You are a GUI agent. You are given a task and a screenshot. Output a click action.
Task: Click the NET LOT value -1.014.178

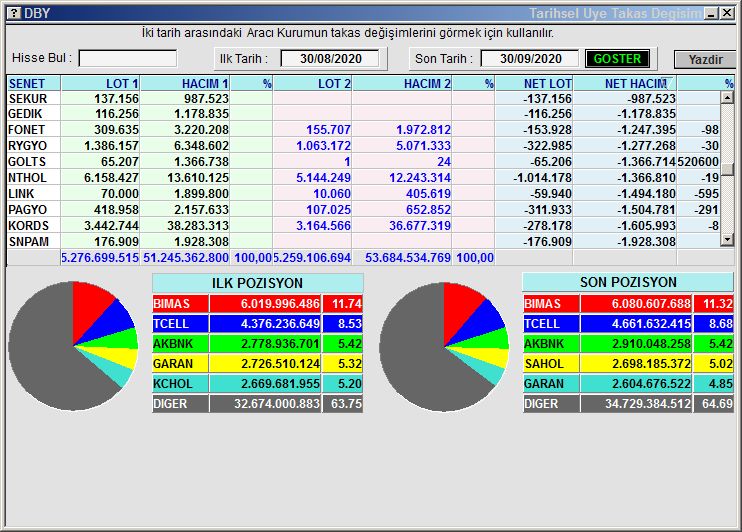point(542,178)
